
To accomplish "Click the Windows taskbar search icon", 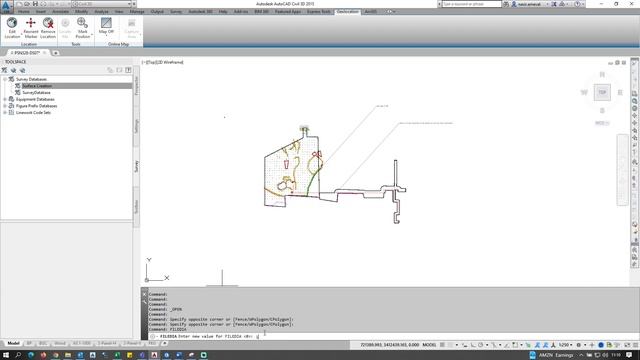I will [18, 355].
